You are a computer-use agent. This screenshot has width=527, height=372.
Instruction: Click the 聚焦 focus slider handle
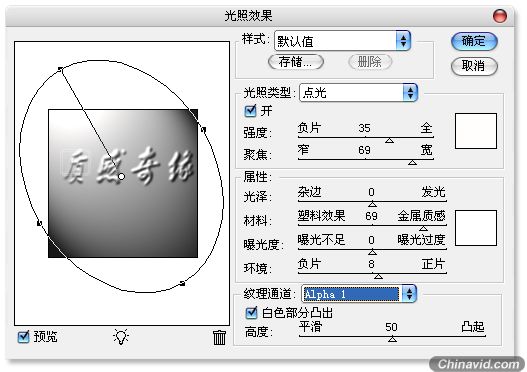click(x=412, y=162)
